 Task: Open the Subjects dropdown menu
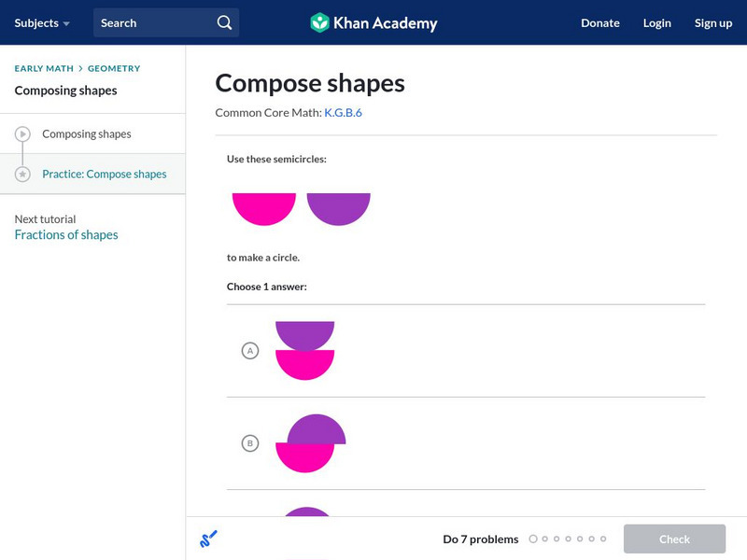[x=42, y=22]
